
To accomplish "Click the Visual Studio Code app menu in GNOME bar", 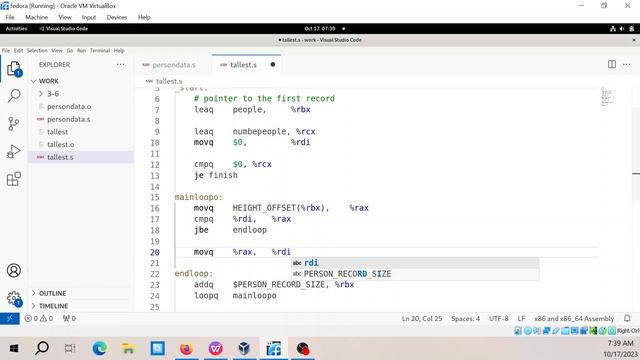I will coord(64,29).
